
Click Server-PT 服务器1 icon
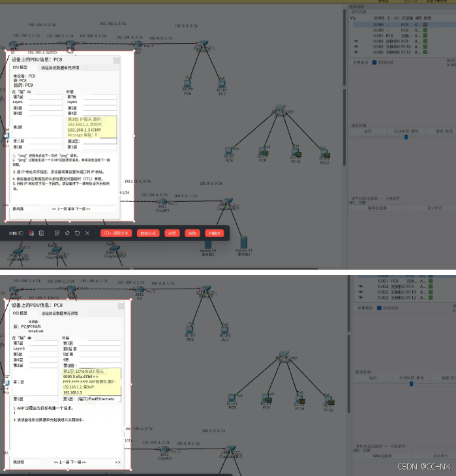[208, 245]
